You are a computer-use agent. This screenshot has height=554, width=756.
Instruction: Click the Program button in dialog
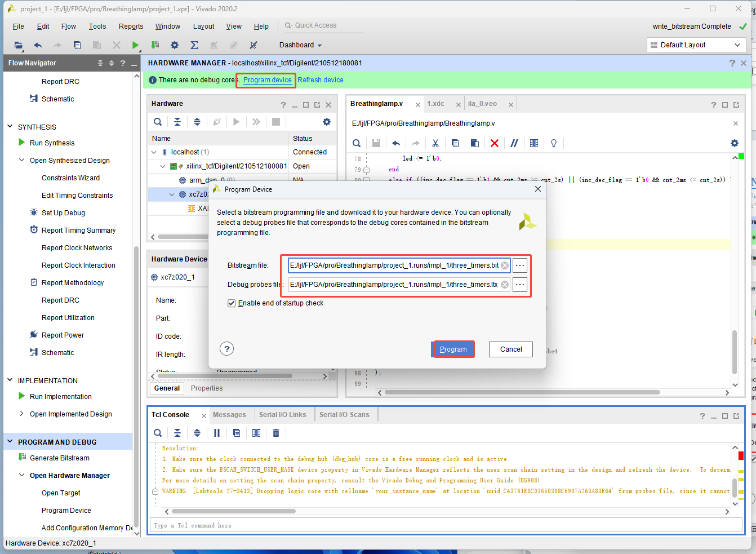pos(453,349)
